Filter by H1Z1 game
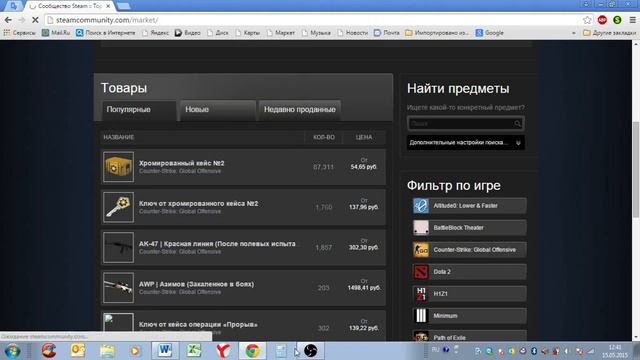The width and height of the screenshot is (640, 360). point(469,294)
